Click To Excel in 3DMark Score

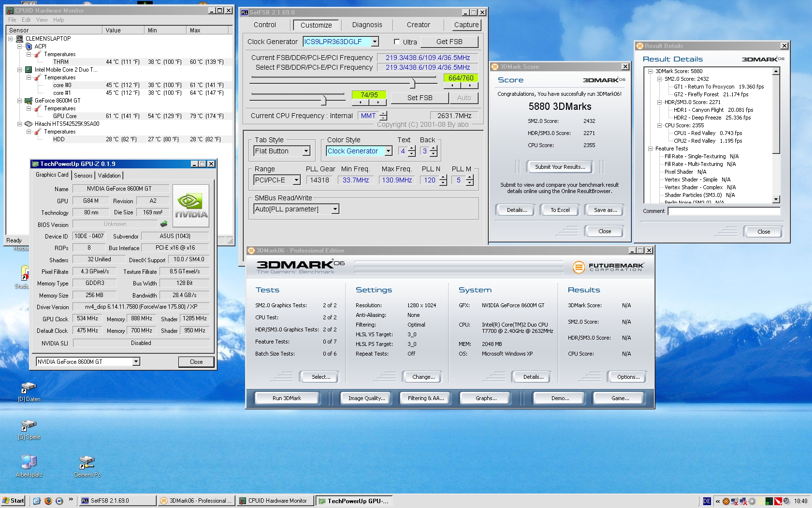pos(560,210)
